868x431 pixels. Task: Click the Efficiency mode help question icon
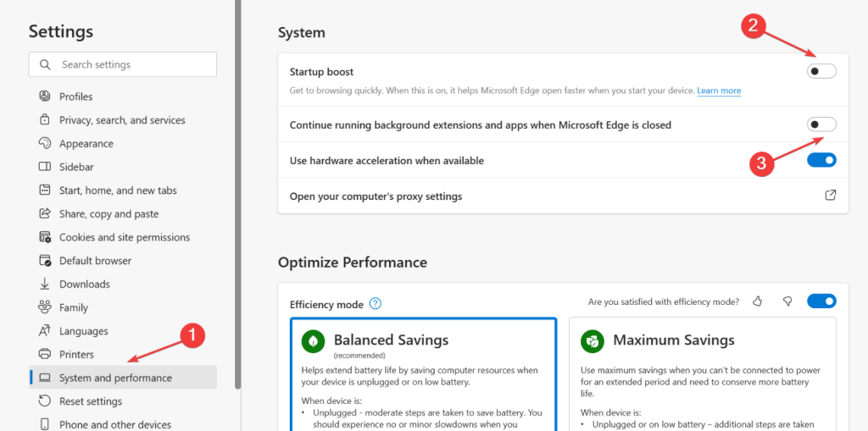click(376, 304)
